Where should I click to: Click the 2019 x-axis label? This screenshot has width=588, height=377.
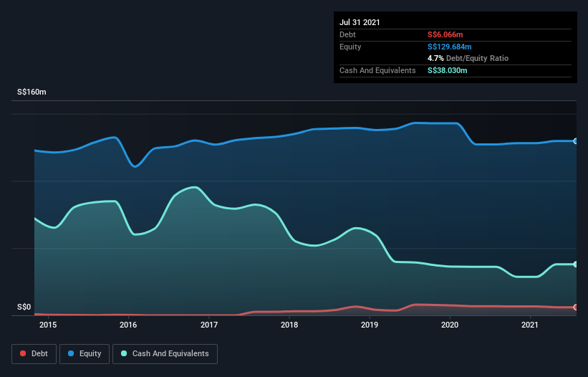[x=370, y=325]
